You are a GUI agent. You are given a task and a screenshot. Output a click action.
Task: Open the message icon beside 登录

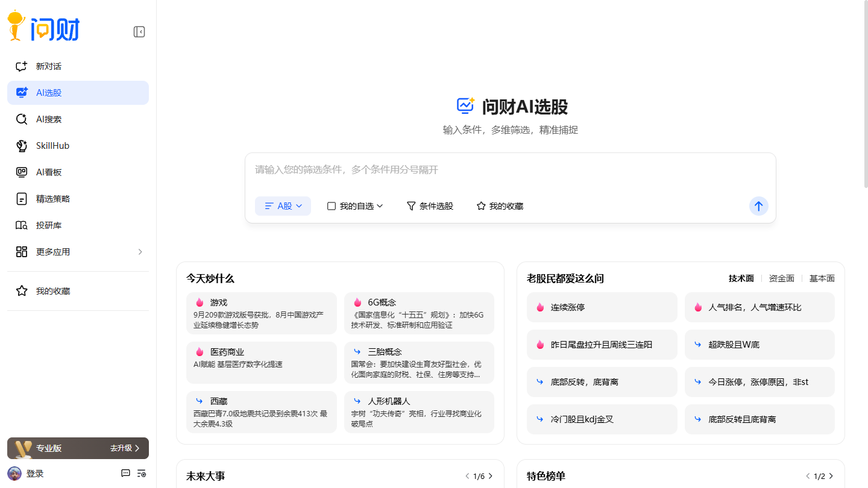click(126, 474)
